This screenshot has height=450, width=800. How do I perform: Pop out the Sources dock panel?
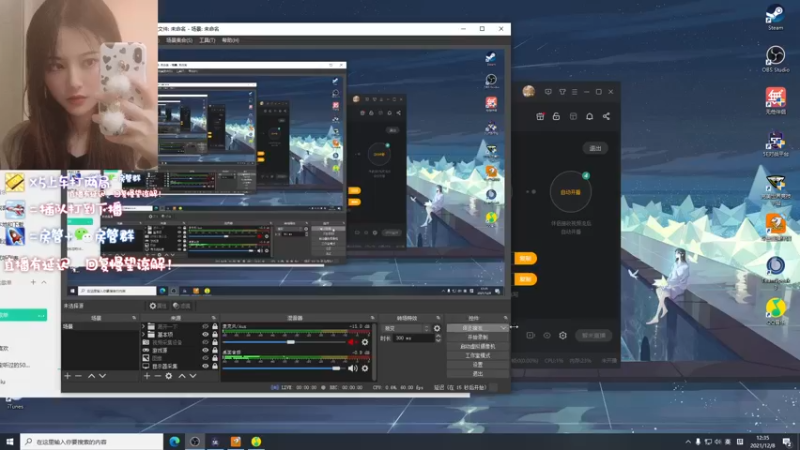[214, 318]
